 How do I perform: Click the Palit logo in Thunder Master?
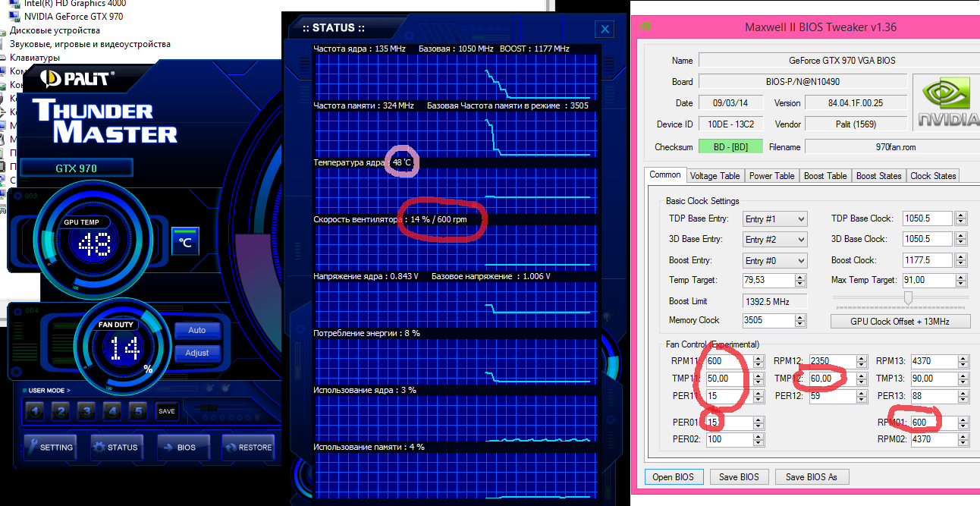(x=77, y=77)
